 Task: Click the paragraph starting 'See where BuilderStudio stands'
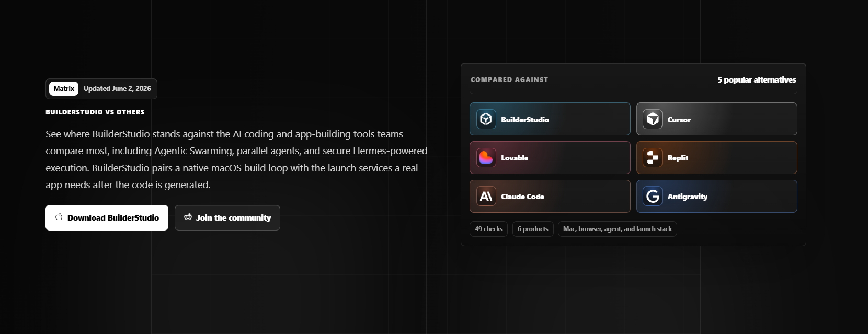point(236,159)
